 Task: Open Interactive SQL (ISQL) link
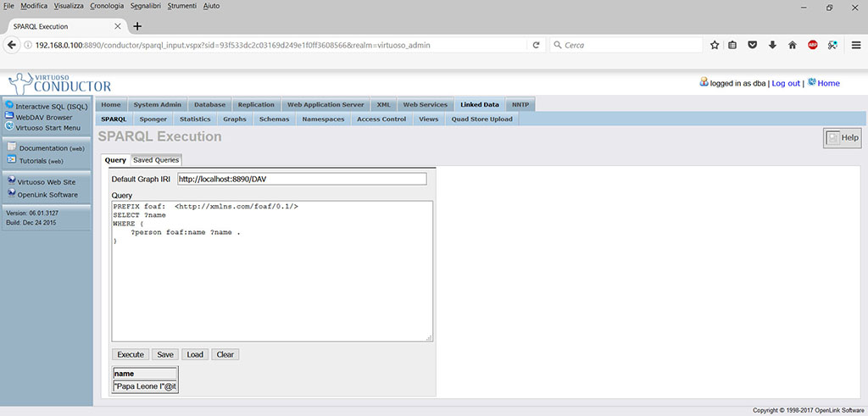51,106
